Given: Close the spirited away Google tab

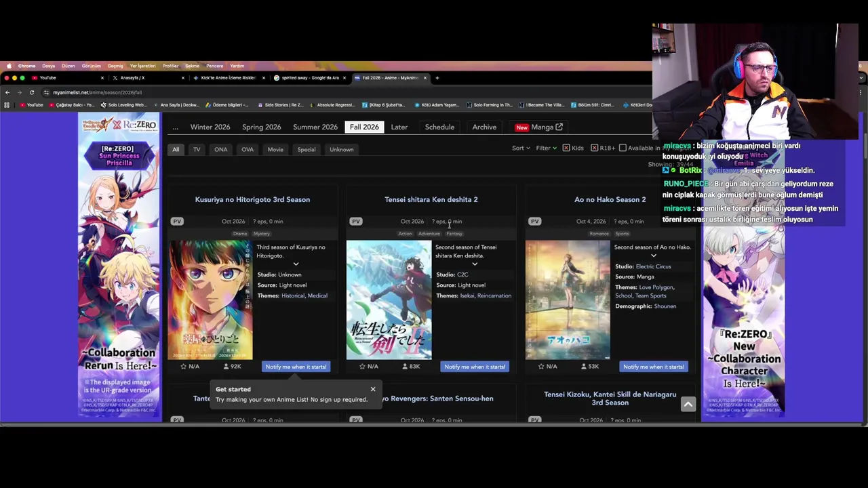Looking at the screenshot, I should point(344,78).
